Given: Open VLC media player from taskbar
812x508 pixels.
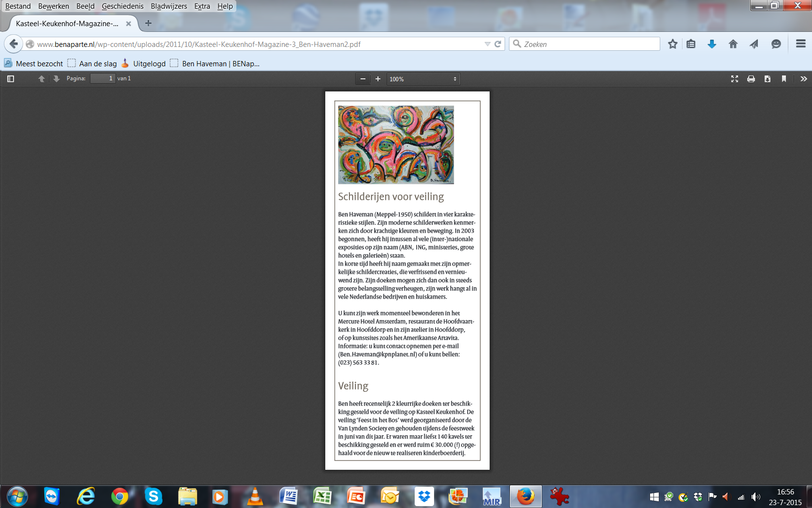Looking at the screenshot, I should pyautogui.click(x=255, y=496).
